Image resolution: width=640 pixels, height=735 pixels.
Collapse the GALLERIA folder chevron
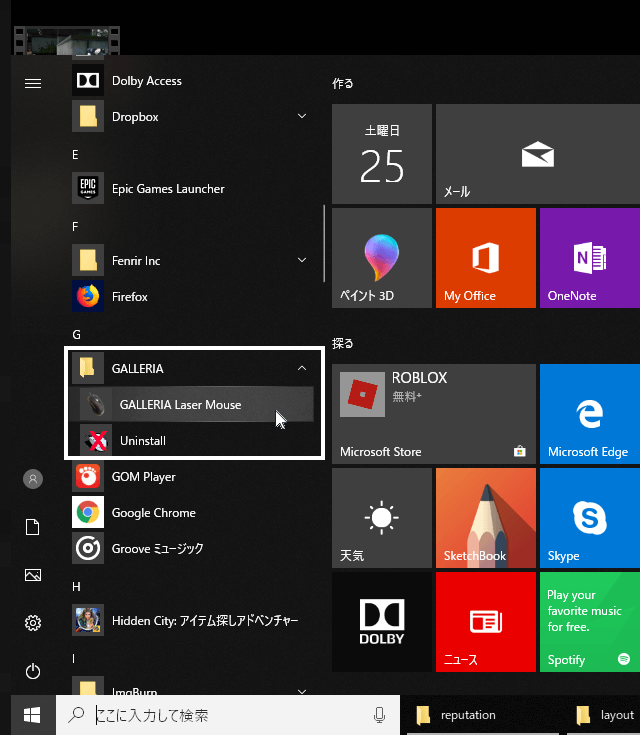pyautogui.click(x=302, y=368)
